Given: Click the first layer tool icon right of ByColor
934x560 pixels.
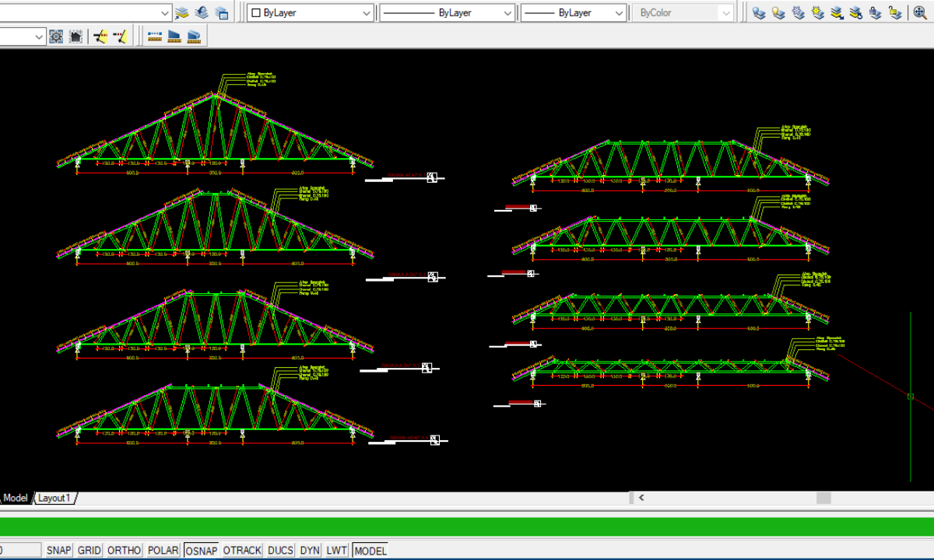Looking at the screenshot, I should pyautogui.click(x=759, y=12).
